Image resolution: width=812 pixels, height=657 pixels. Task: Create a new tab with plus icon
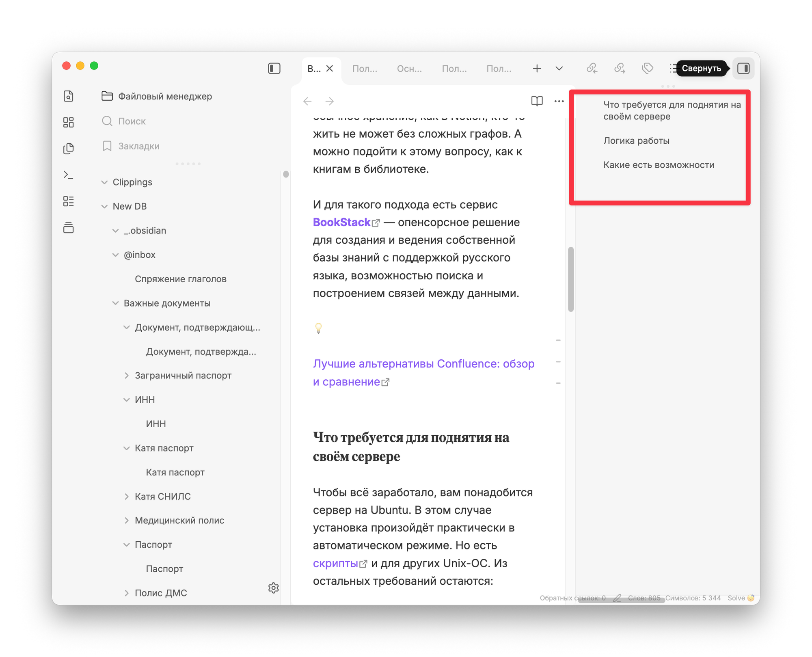point(537,68)
